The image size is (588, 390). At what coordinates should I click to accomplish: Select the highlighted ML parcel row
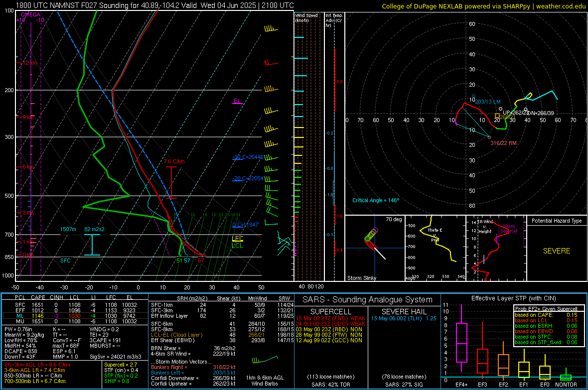pyautogui.click(x=75, y=316)
